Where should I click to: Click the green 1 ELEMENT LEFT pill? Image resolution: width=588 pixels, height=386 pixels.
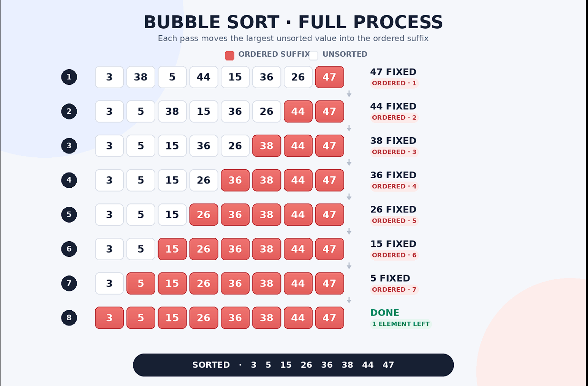pos(401,324)
